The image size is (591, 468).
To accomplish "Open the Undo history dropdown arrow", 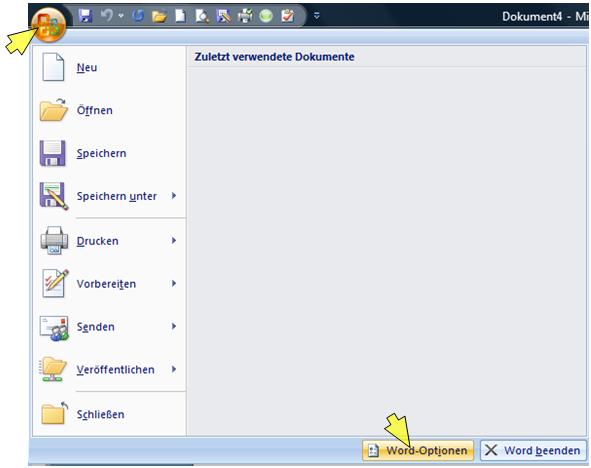I will point(121,15).
